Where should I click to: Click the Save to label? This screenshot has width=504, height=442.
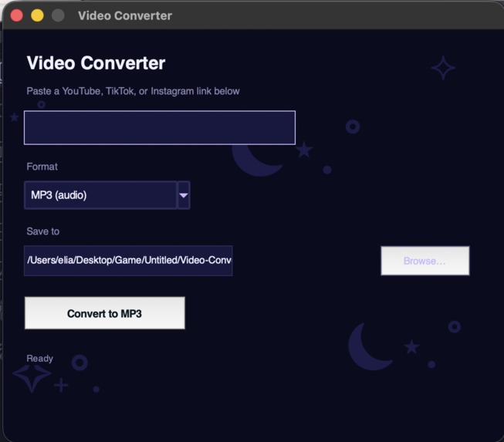tap(43, 231)
